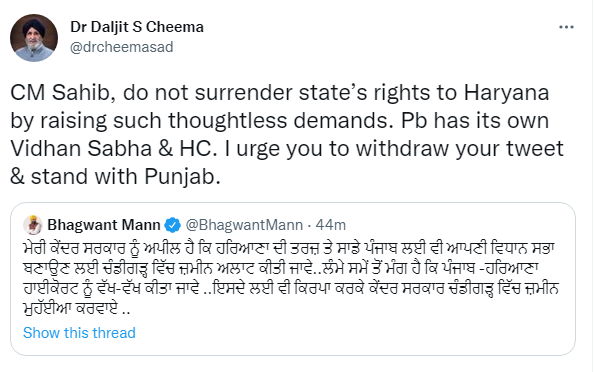This screenshot has height=372, width=594.
Task: Open Bhagwant Mann's small avatar in quoted tweet
Action: pos(33,225)
